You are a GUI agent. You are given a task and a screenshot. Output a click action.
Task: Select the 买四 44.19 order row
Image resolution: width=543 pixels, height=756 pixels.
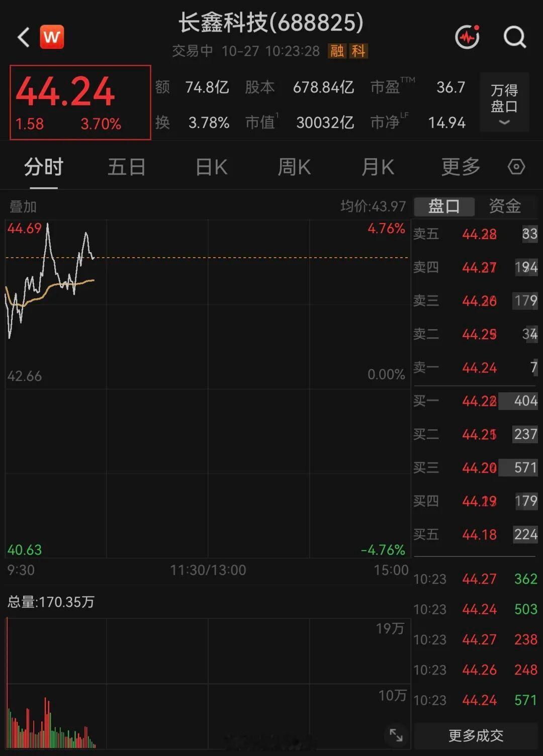[476, 501]
